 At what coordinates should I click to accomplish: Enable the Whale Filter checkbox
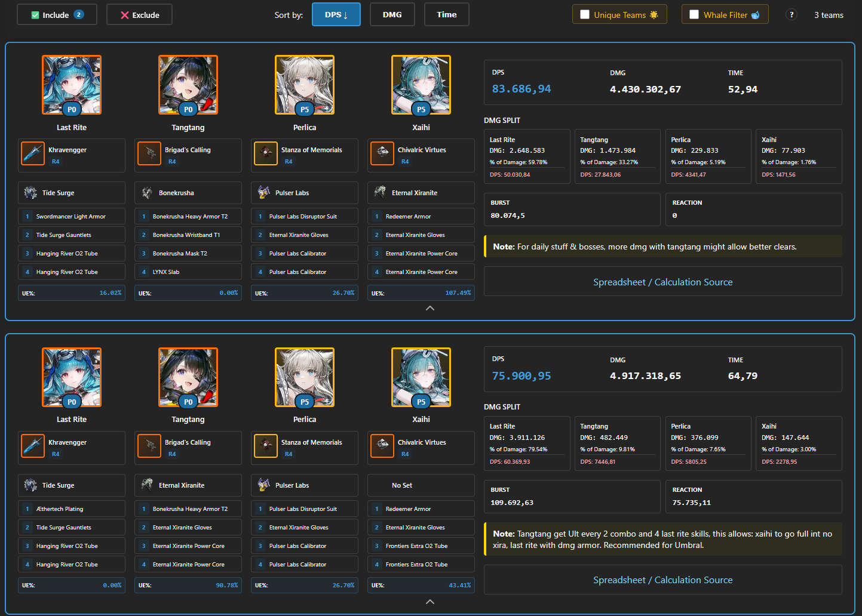(694, 15)
